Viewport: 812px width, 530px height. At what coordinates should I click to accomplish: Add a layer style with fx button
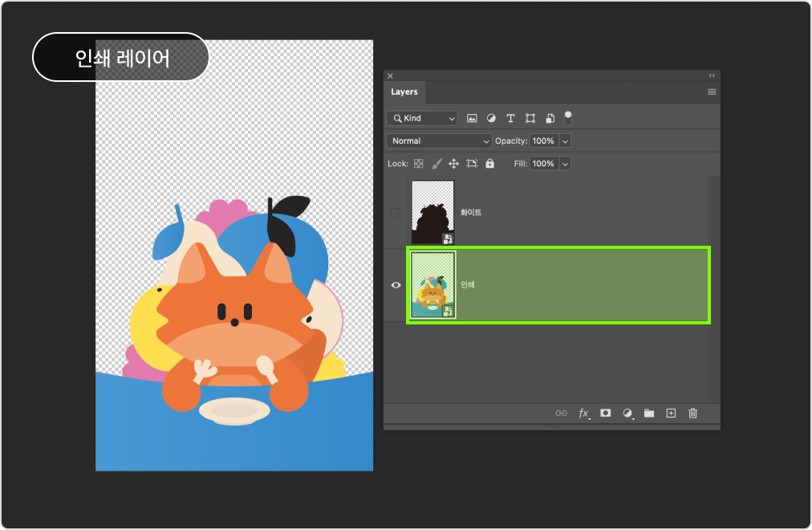(584, 413)
